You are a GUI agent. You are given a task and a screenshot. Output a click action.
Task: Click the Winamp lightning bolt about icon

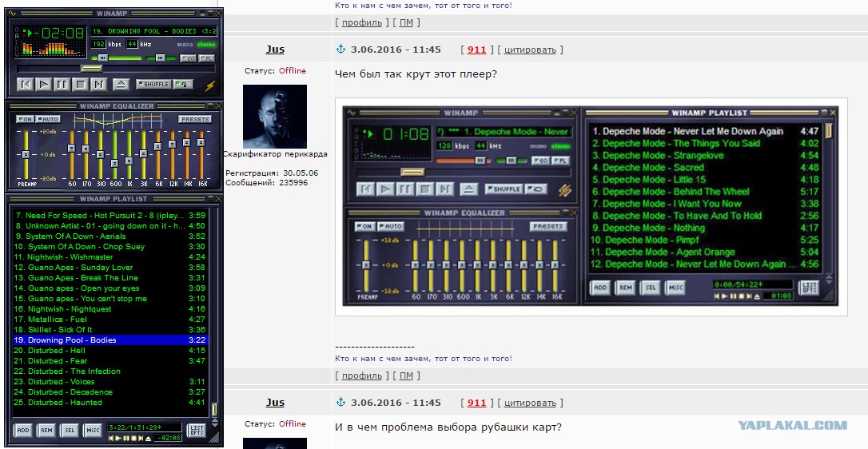pyautogui.click(x=210, y=85)
